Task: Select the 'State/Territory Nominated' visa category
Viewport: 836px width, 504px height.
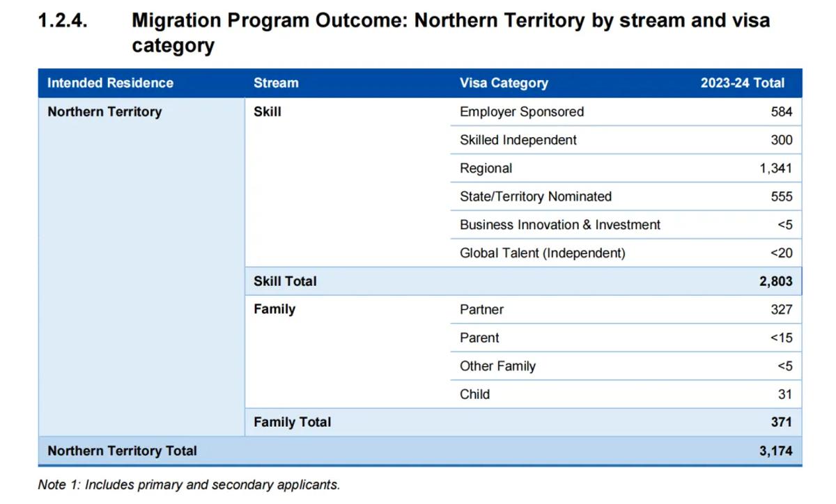Action: tap(536, 196)
